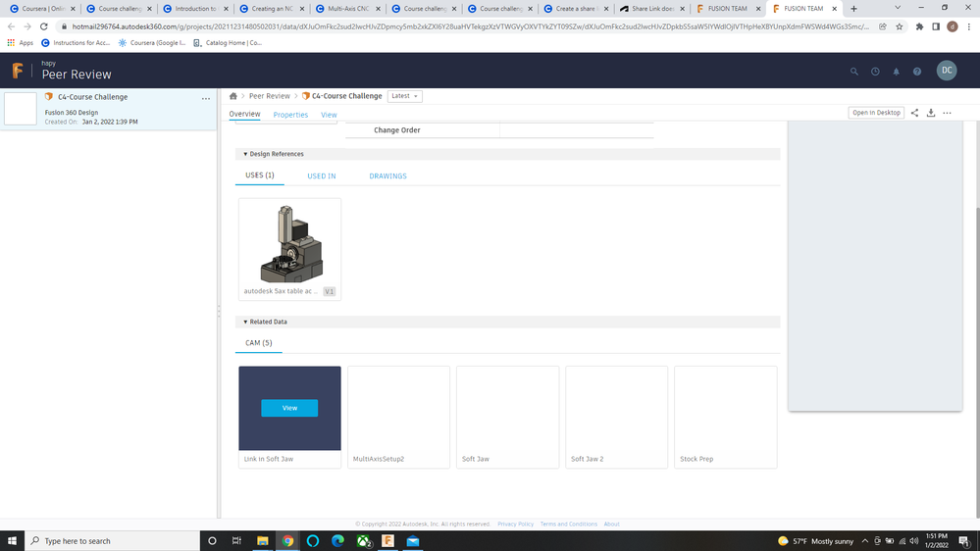Open Mail app from taskbar

pos(412,541)
